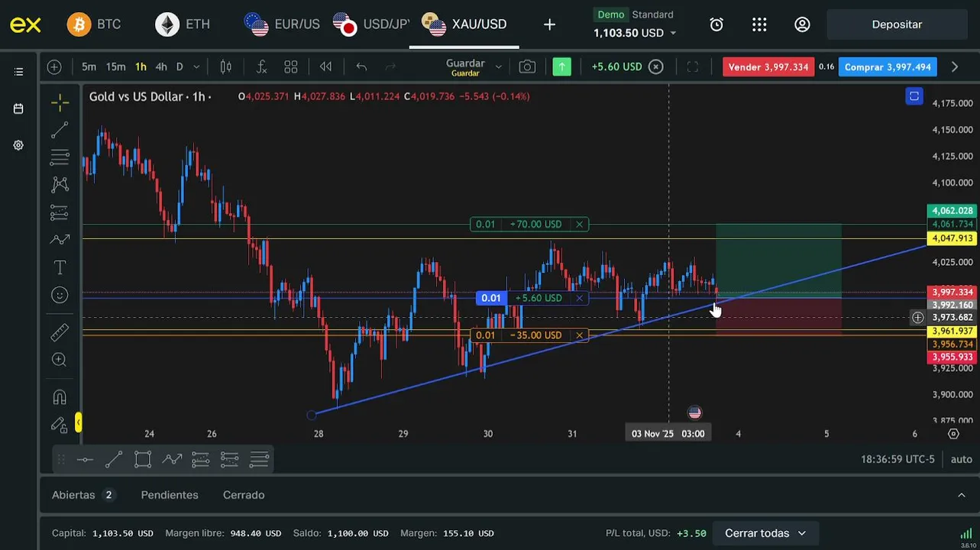Image resolution: width=980 pixels, height=550 pixels.
Task: Open the timezone 18:36:59 UTC-5 selector
Action: tap(898, 459)
